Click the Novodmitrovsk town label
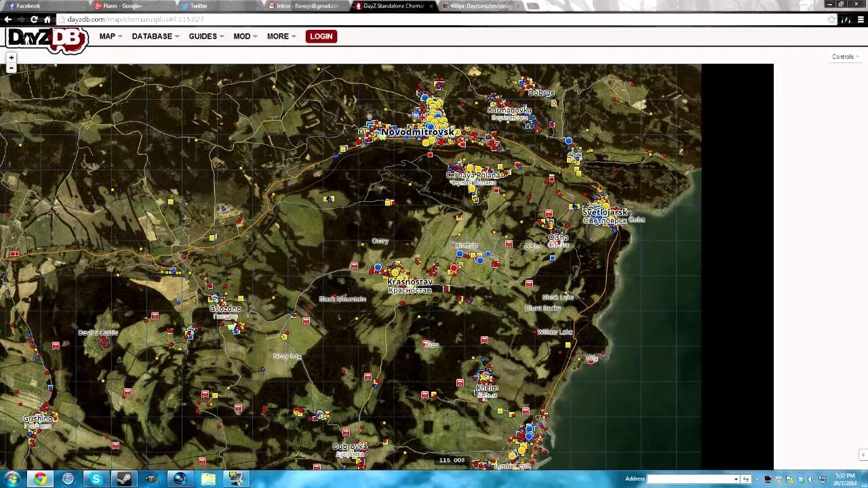 [418, 132]
